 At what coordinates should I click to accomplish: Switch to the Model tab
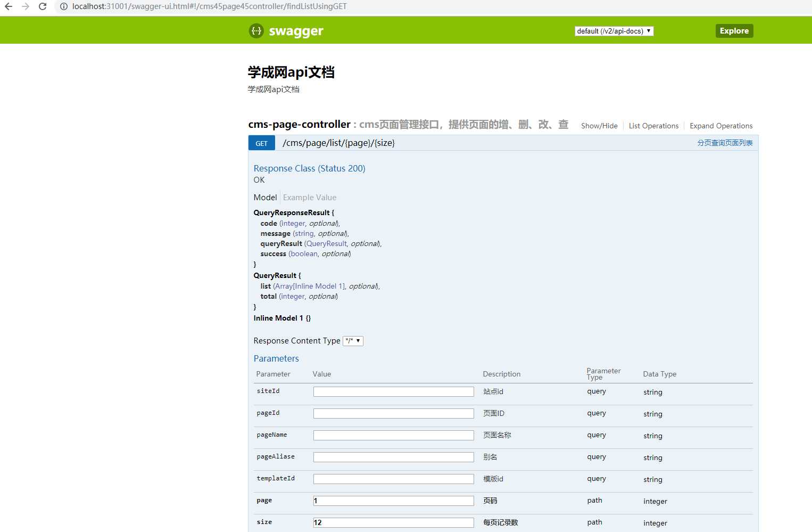coord(265,197)
